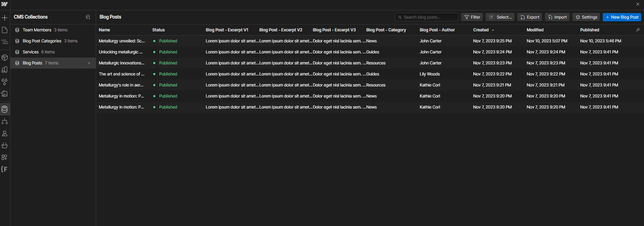Click the Export button
Image resolution: width=644 pixels, height=226 pixels.
[x=530, y=17]
